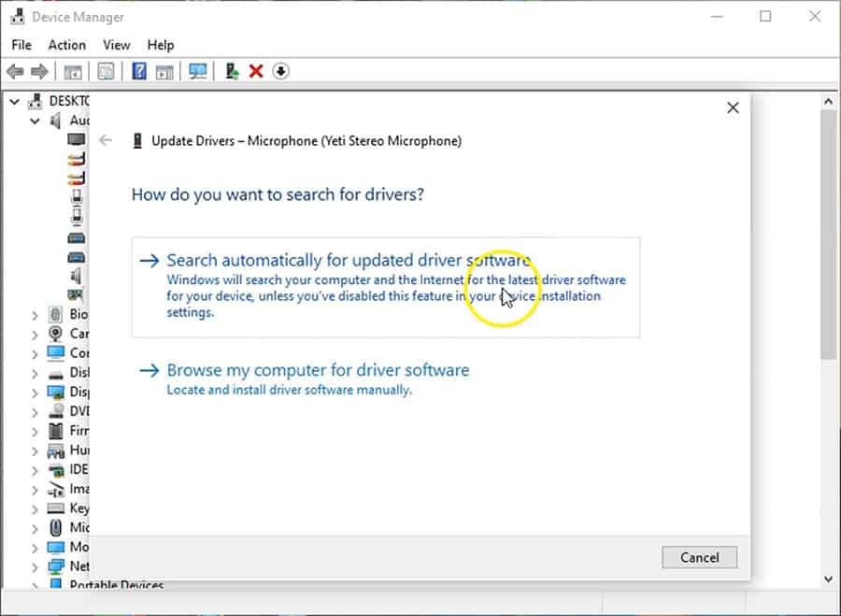841x616 pixels.
Task: Select the Display adapters icon
Action: [x=55, y=393]
